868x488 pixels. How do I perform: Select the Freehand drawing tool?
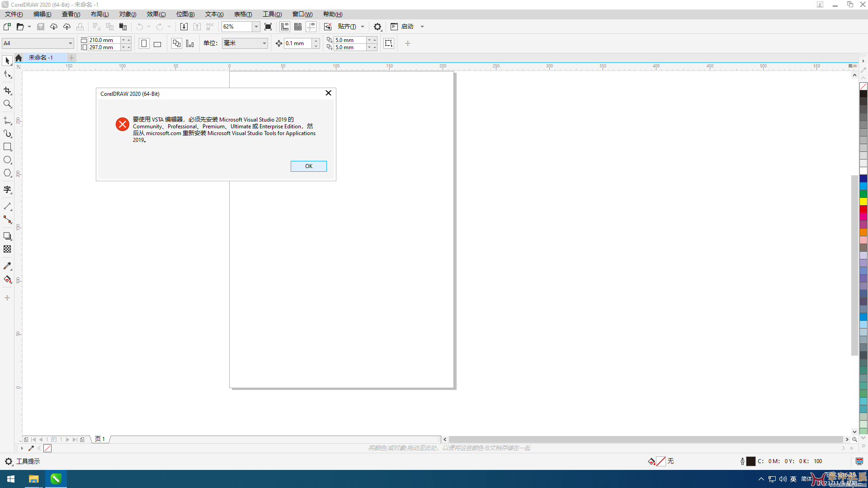coord(7,121)
